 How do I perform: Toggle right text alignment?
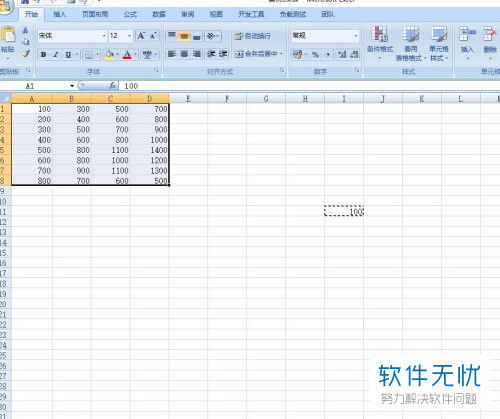[x=197, y=54]
